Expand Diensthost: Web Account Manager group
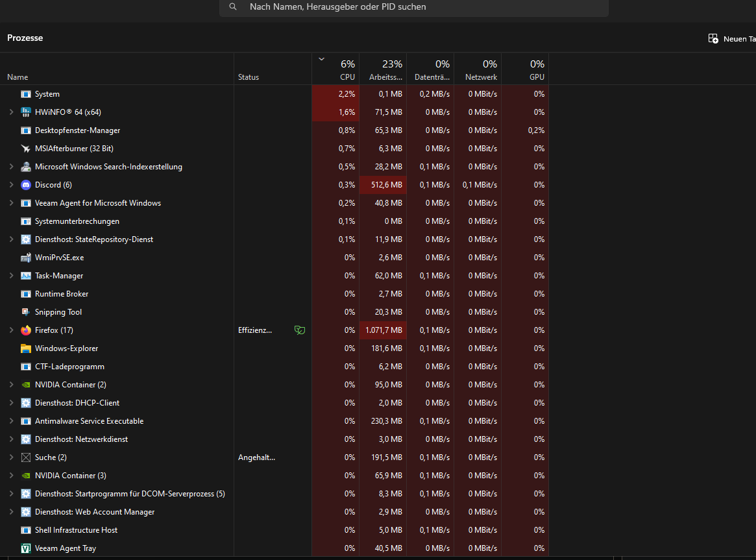Viewport: 756px width, 560px height. click(x=11, y=512)
